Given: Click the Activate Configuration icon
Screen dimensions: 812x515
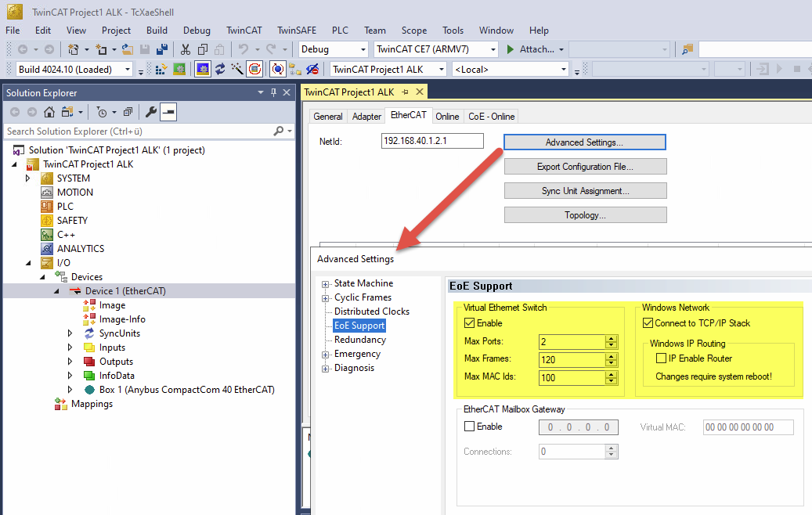Looking at the screenshot, I should pyautogui.click(x=161, y=70).
